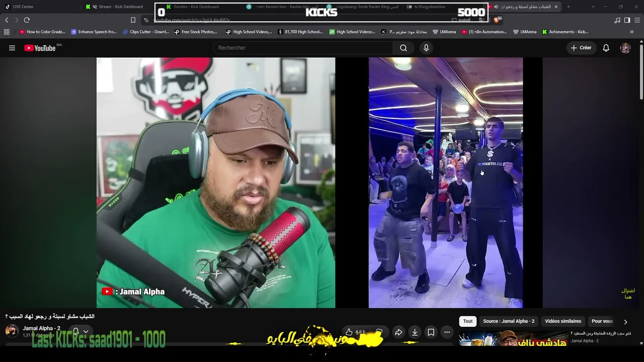Open the account avatar menu

[x=625, y=48]
